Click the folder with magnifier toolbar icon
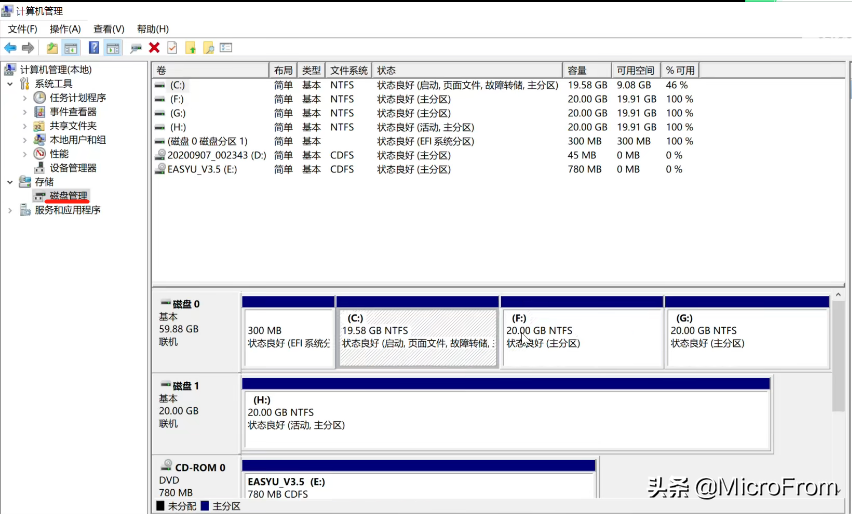Screen dimensions: 852x514 point(208,47)
